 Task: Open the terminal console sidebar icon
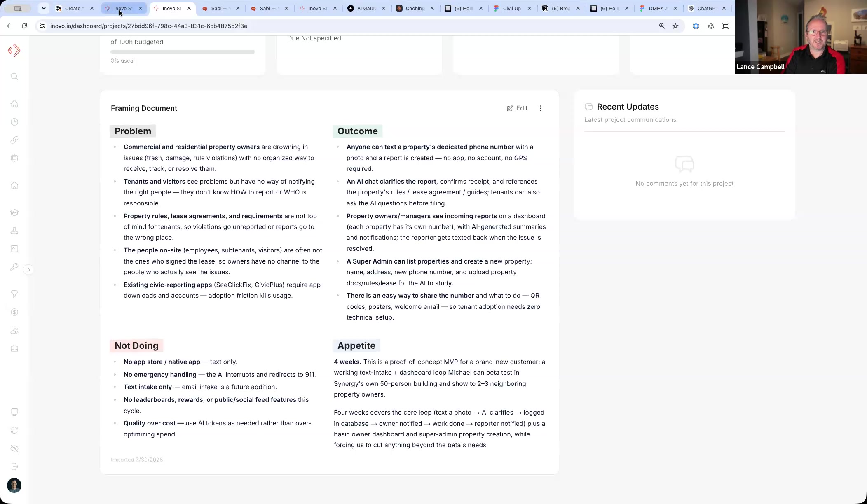click(x=14, y=249)
